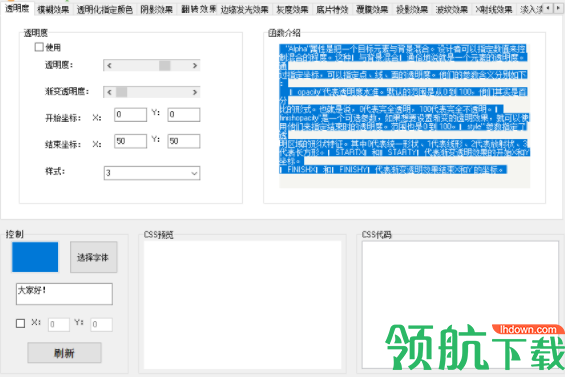This screenshot has width=565, height=377.
Task: Select the 阴影效果 tab
Action: point(156,9)
